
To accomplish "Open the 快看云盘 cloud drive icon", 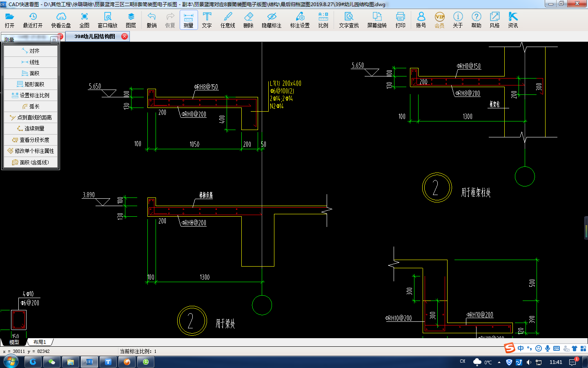I will coord(61,20).
